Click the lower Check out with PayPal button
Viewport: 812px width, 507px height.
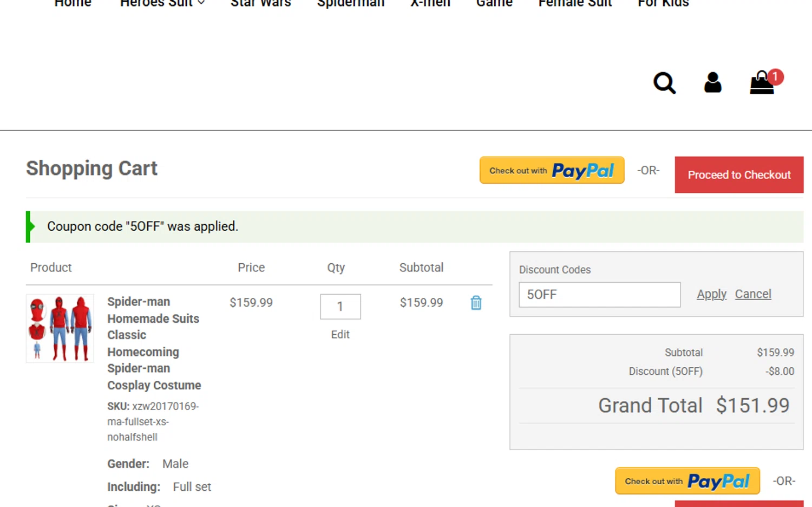[x=687, y=481]
